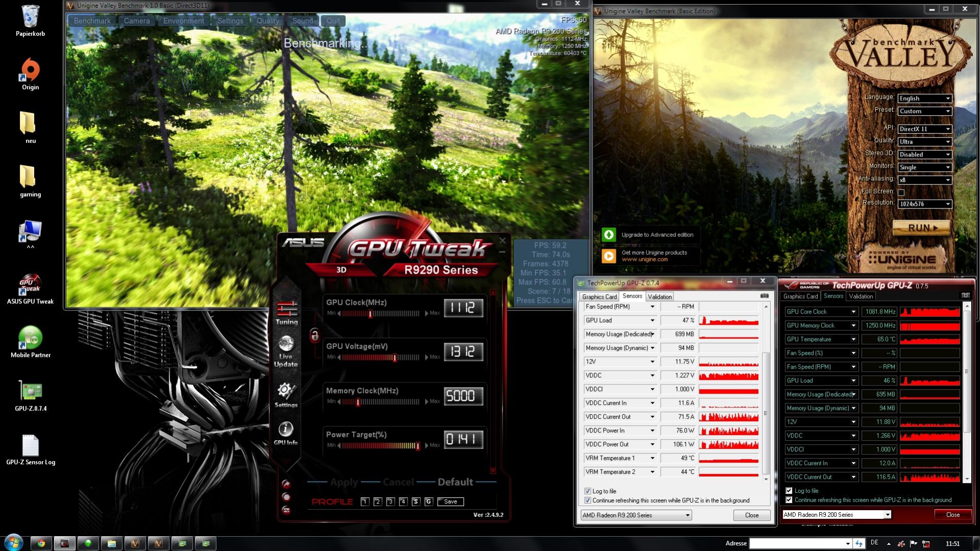Click Apply in GPU Tweak
The image size is (980, 551).
344,482
